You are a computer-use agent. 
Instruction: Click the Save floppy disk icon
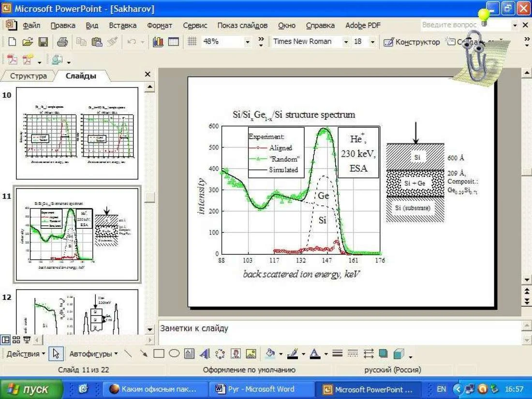coord(43,42)
